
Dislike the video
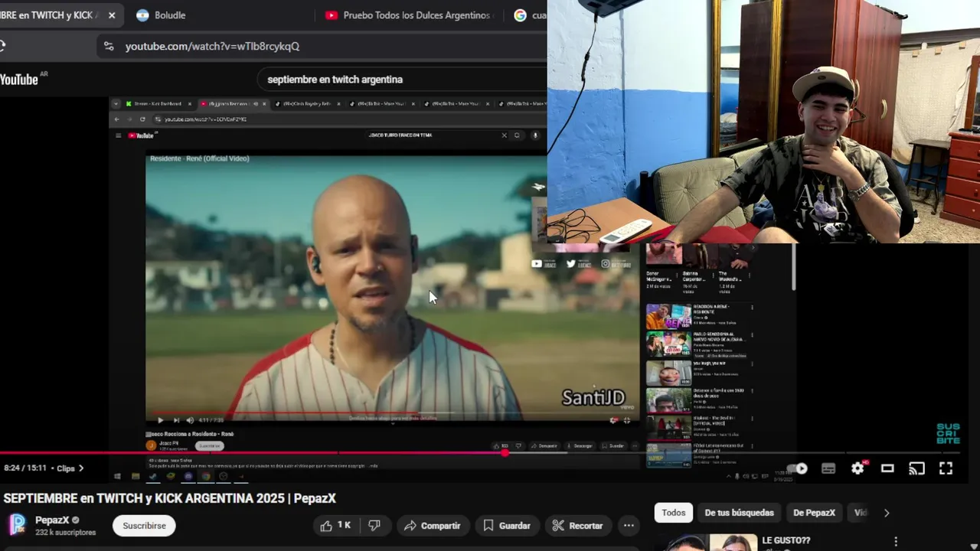coord(374,526)
